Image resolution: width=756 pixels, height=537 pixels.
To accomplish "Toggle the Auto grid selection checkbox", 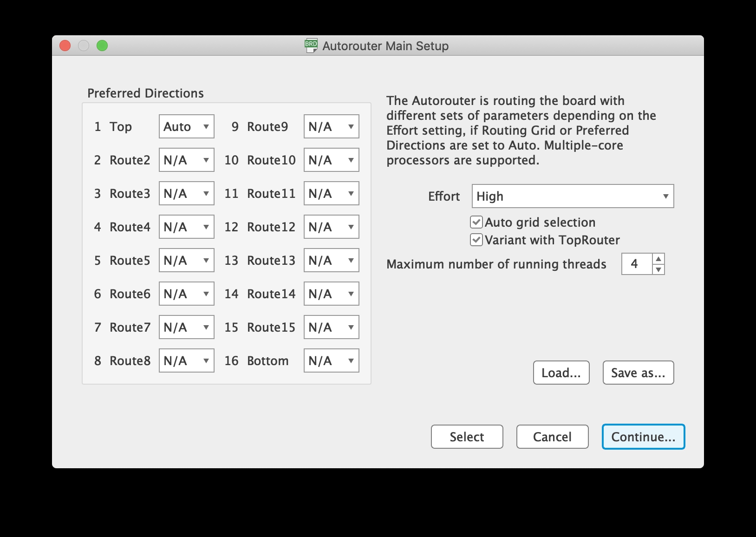I will coord(476,223).
